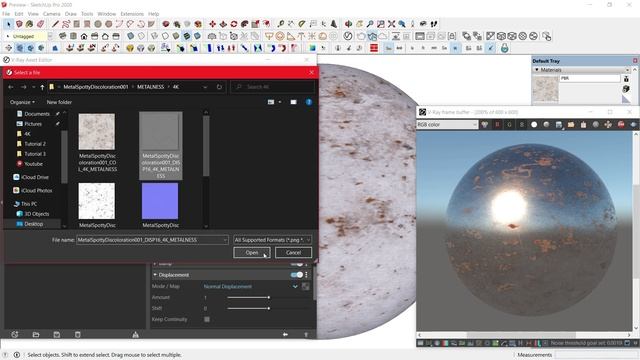The width and height of the screenshot is (640, 360).
Task: Open the Camera menu
Action: click(x=51, y=14)
